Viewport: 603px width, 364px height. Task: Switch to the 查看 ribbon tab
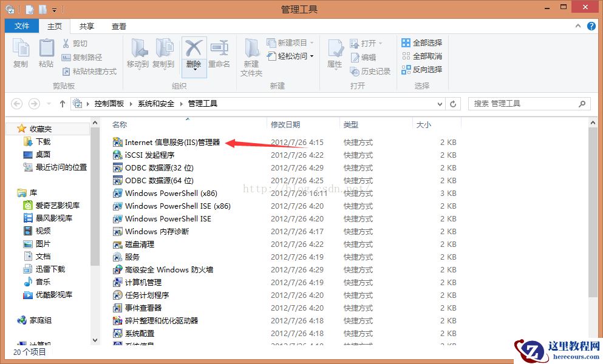[118, 26]
